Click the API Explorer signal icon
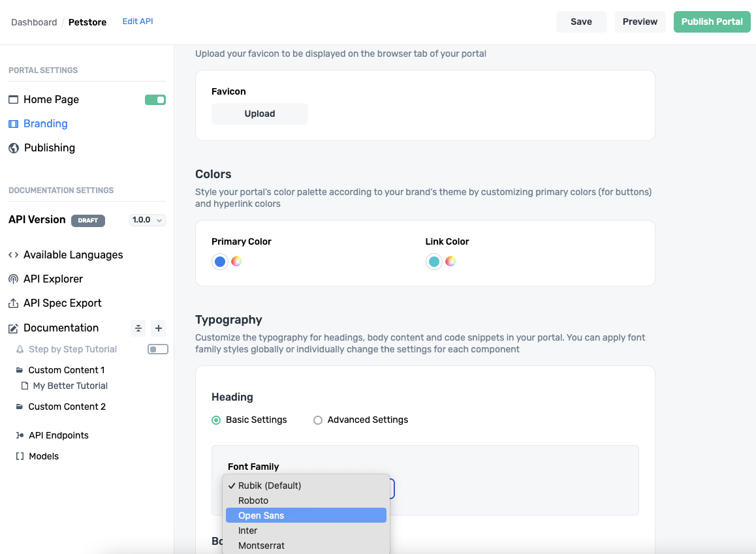Image resolution: width=756 pixels, height=554 pixels. (x=14, y=279)
